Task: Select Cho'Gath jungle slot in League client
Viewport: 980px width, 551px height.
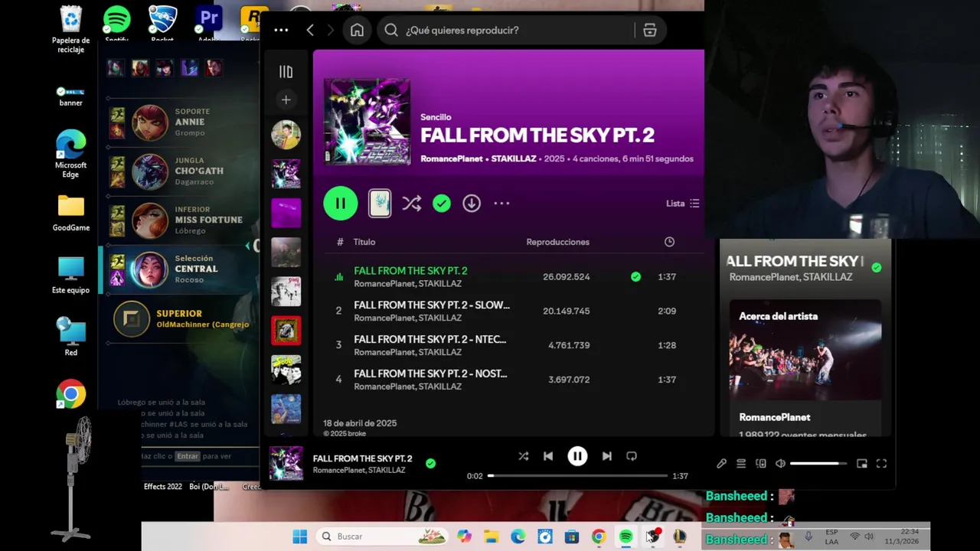Action: (x=179, y=171)
